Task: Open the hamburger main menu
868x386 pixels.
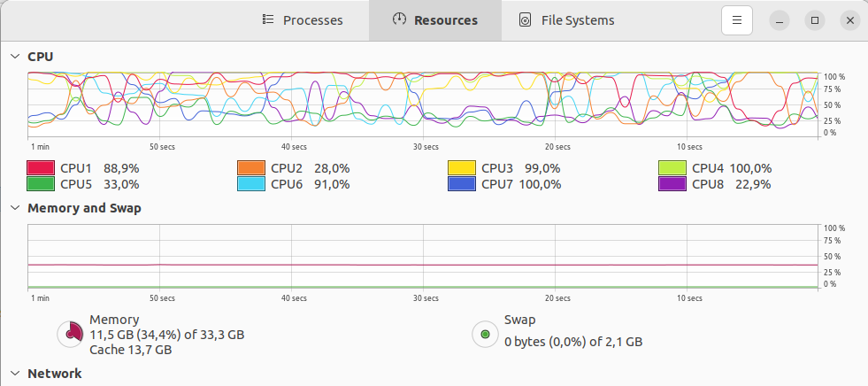Action: pos(737,20)
